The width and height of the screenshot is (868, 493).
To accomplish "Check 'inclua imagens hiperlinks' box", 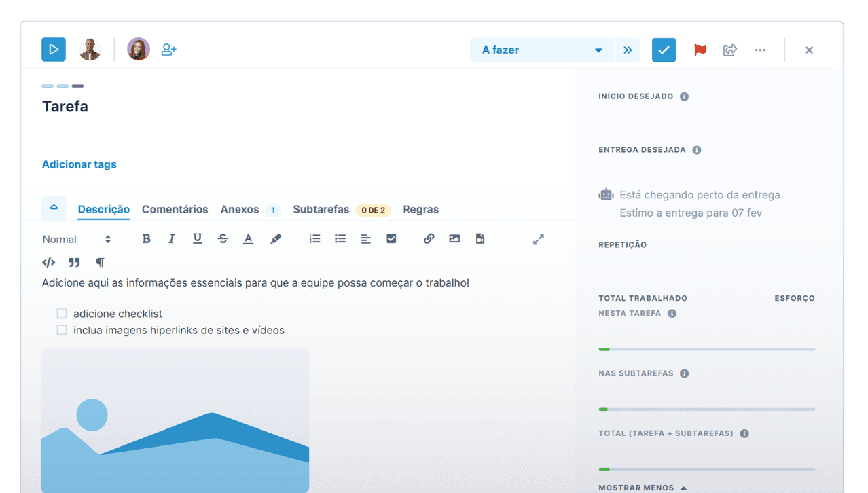I will [62, 330].
